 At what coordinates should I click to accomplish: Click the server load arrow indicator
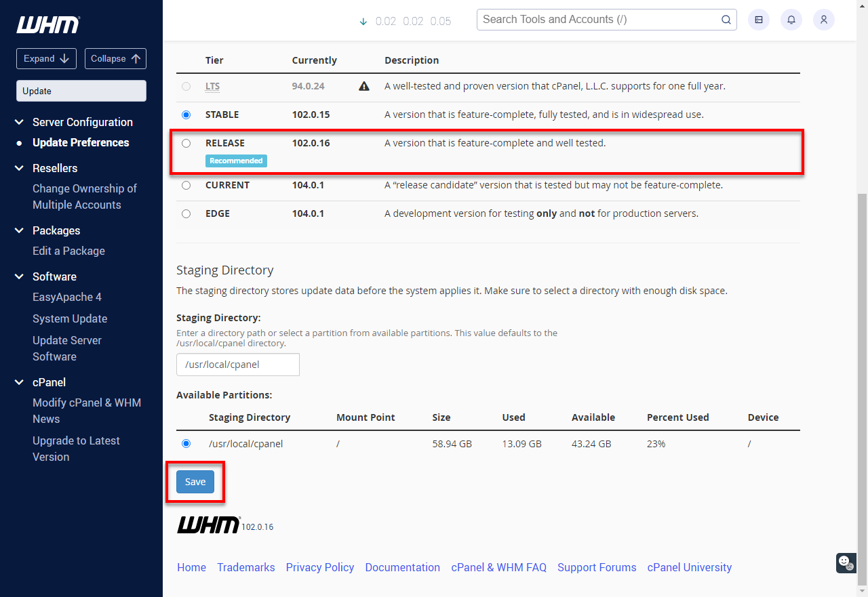point(363,21)
